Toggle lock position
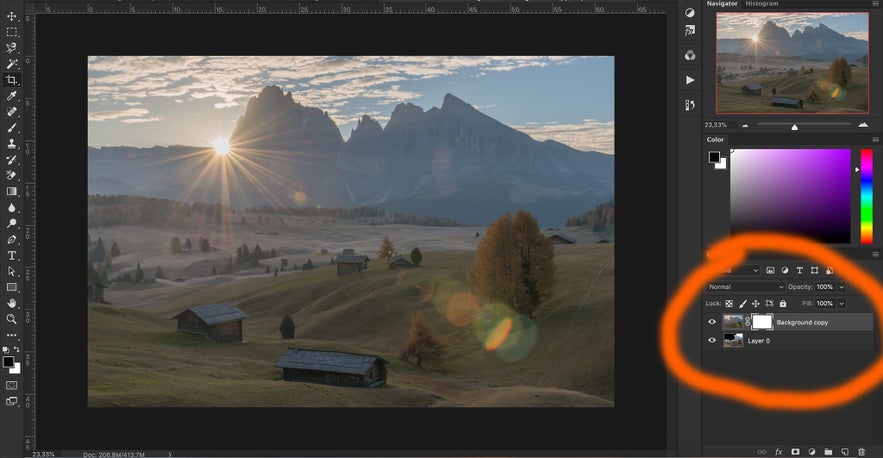Screen dimensions: 883x458 tap(756, 304)
